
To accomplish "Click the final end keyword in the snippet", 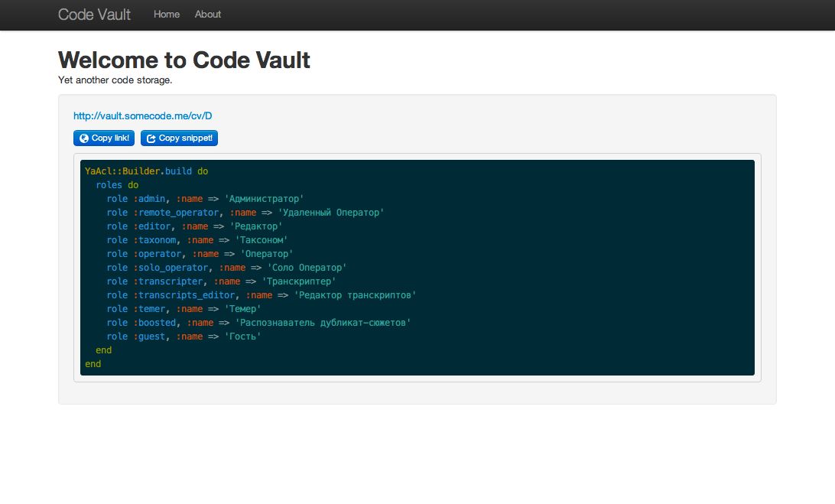I will pyautogui.click(x=92, y=363).
